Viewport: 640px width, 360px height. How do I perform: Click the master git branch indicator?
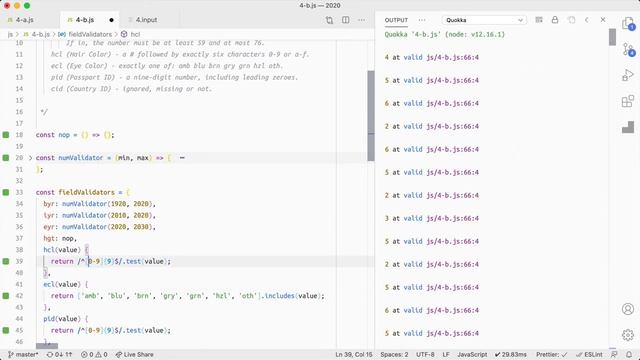[24, 354]
